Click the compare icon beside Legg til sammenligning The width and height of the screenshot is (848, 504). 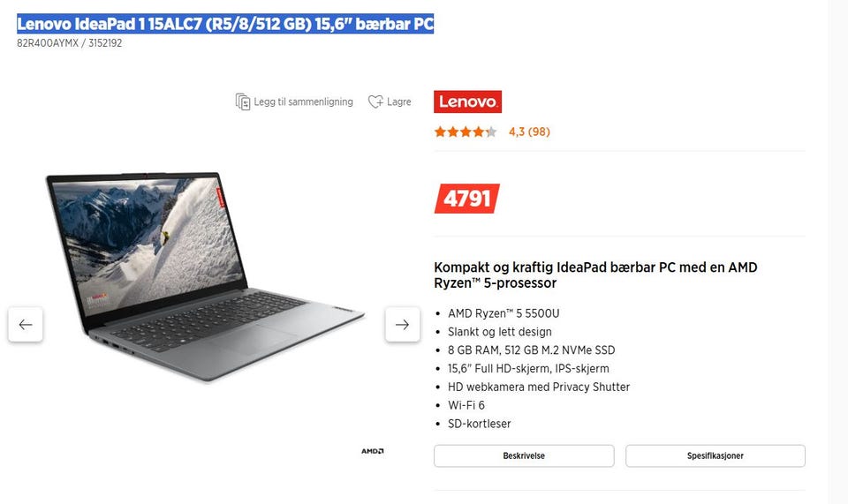point(243,102)
